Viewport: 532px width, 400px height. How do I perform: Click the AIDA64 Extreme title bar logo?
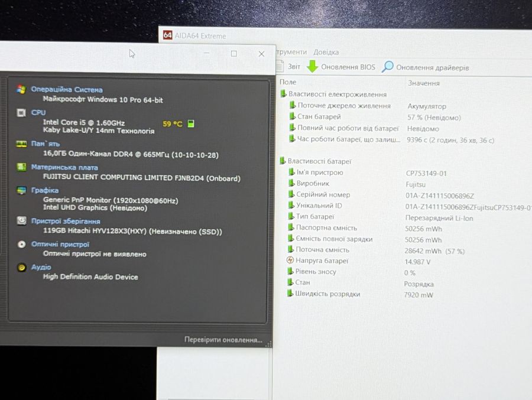tap(168, 35)
